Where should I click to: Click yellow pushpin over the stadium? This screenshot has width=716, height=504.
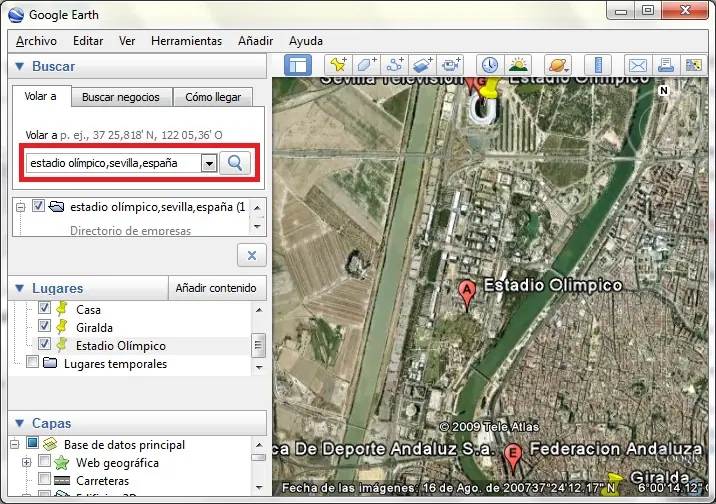[490, 89]
